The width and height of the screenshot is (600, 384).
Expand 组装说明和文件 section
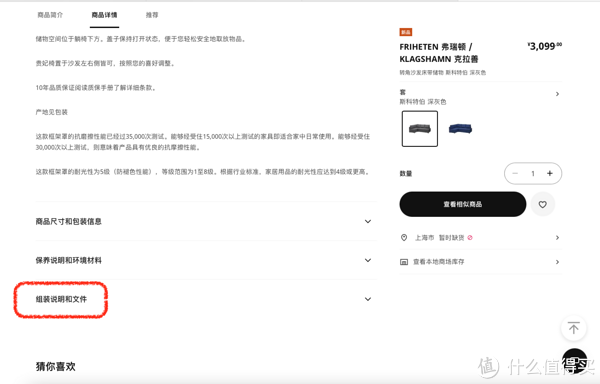[x=206, y=299]
